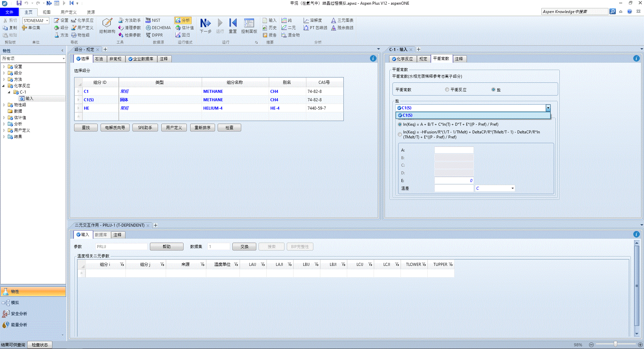This screenshot has height=349, width=644.
Task: Click the Find (查找) button
Action: [x=86, y=128]
